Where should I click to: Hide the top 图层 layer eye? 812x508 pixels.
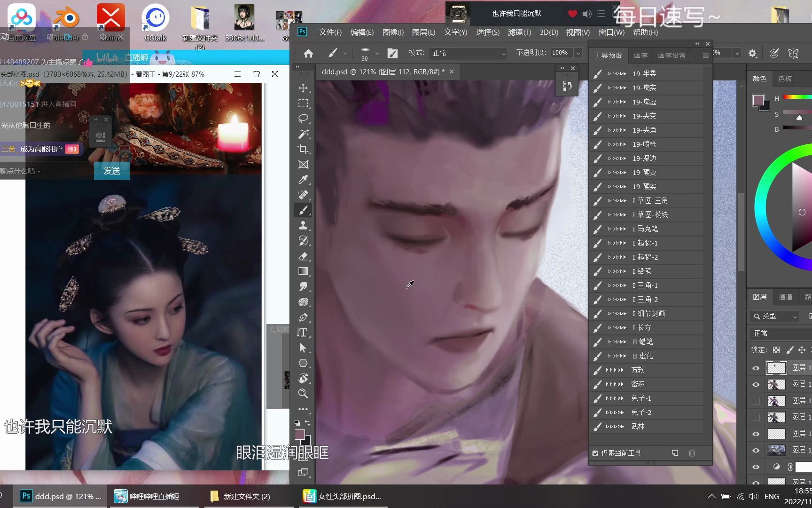(x=756, y=368)
